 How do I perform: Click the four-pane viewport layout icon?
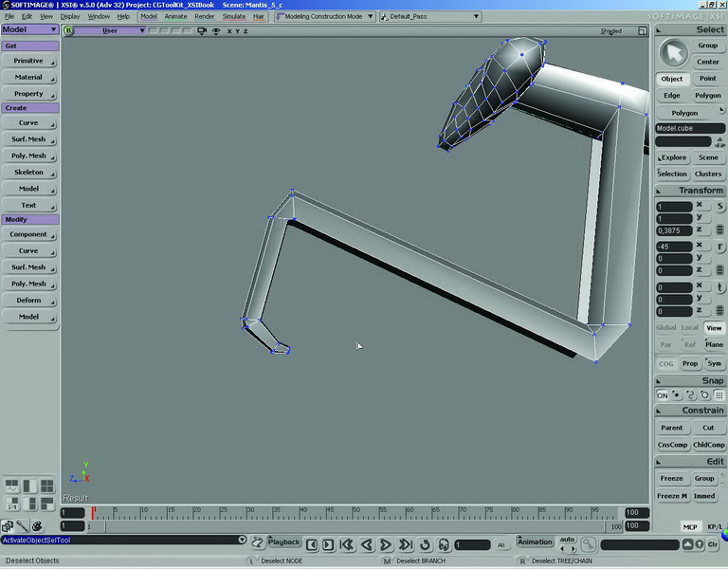point(46,486)
